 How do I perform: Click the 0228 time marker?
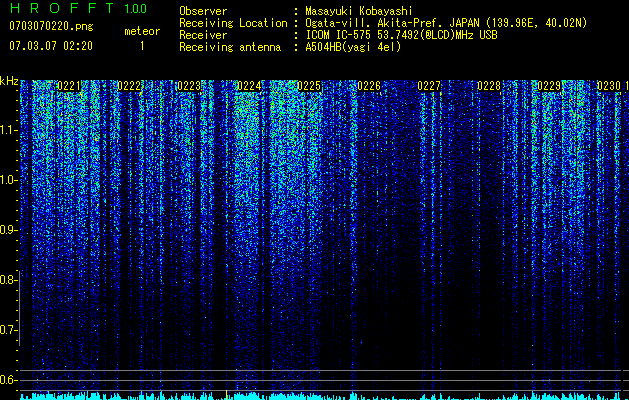click(x=489, y=86)
